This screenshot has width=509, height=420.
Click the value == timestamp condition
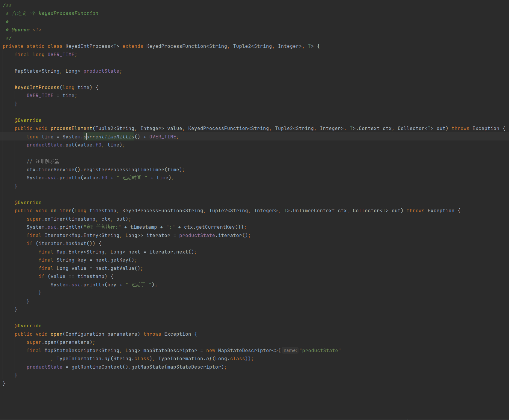coord(78,277)
